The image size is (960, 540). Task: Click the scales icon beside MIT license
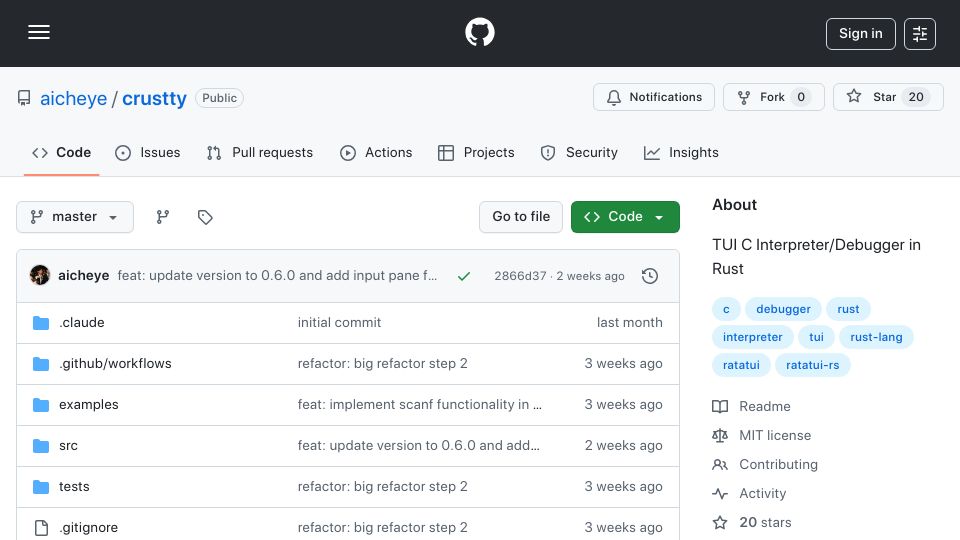pyautogui.click(x=720, y=435)
